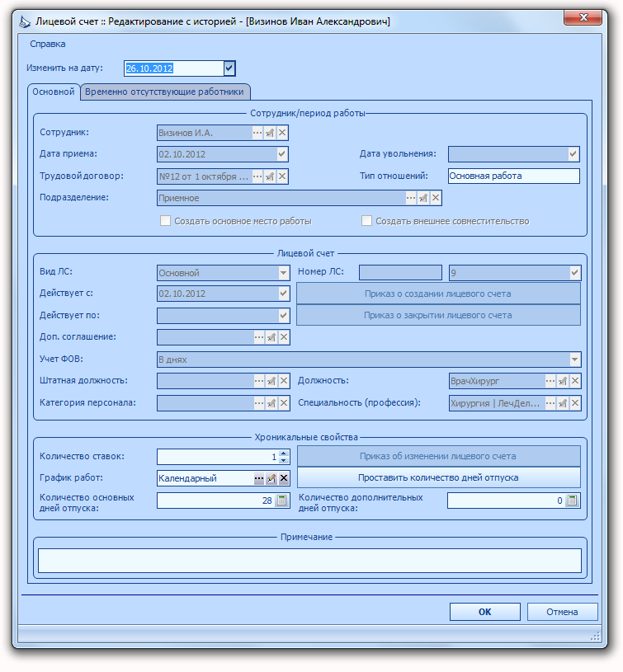Image resolution: width=623 pixels, height=672 pixels.
Task: Enable 'Создать внешнее совместительство' checkbox
Action: 366,221
